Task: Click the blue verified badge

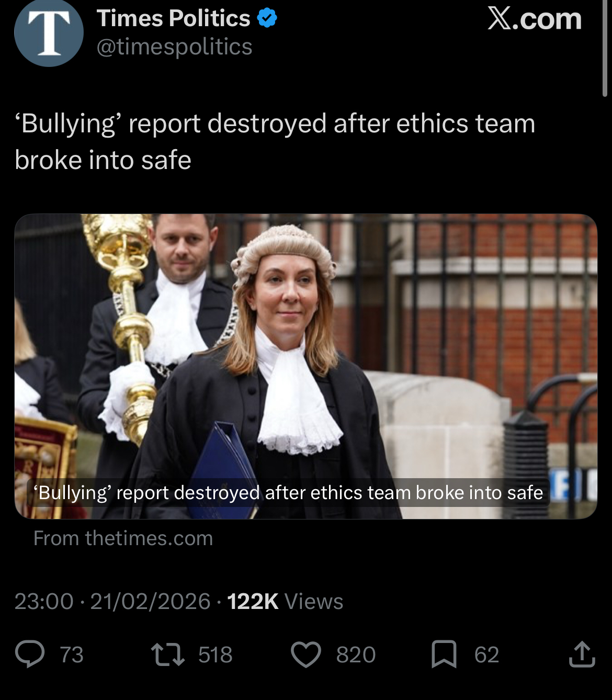Action: point(267,19)
